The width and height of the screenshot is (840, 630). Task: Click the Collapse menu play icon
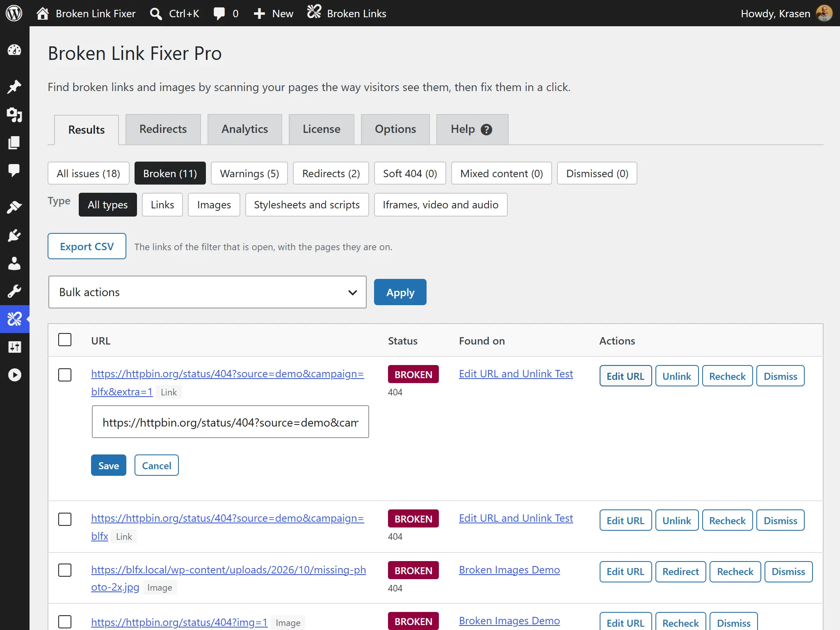(14, 375)
